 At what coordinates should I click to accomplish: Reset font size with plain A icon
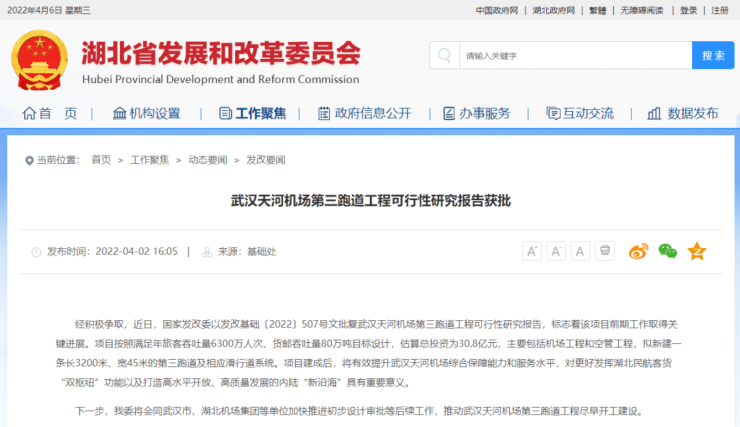coord(580,251)
